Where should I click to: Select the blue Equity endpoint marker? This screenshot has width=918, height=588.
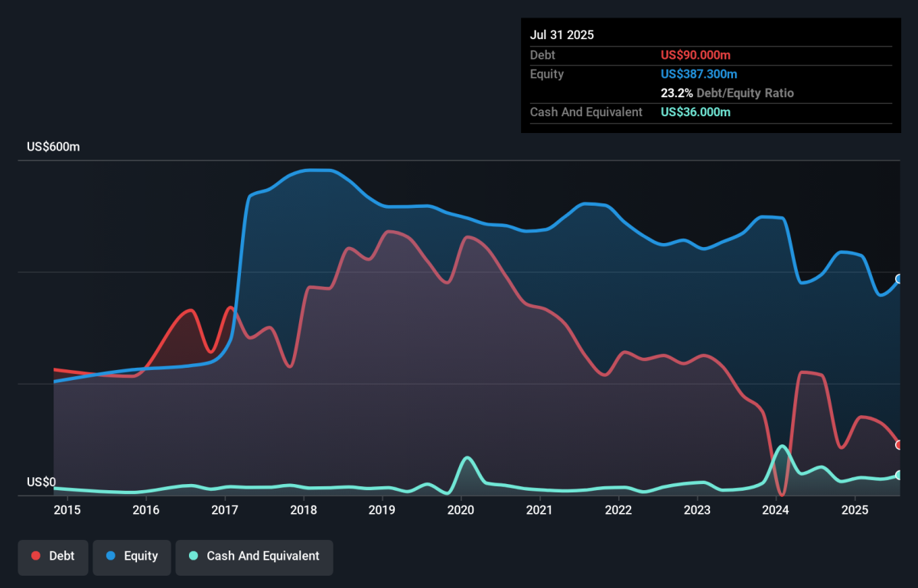click(x=899, y=279)
